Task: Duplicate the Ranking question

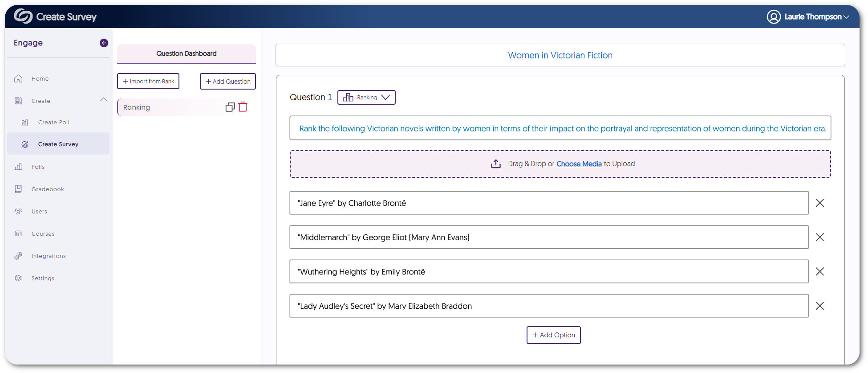Action: click(x=230, y=107)
